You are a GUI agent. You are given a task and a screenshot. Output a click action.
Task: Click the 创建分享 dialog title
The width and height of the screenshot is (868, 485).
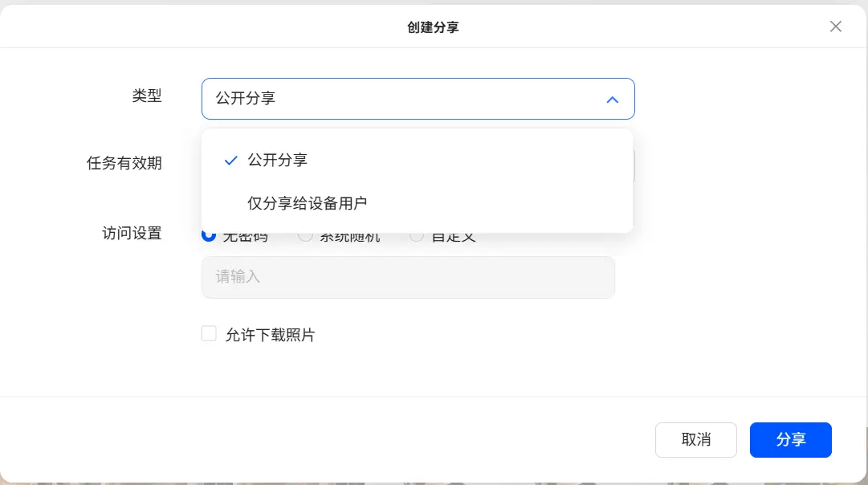tap(433, 27)
